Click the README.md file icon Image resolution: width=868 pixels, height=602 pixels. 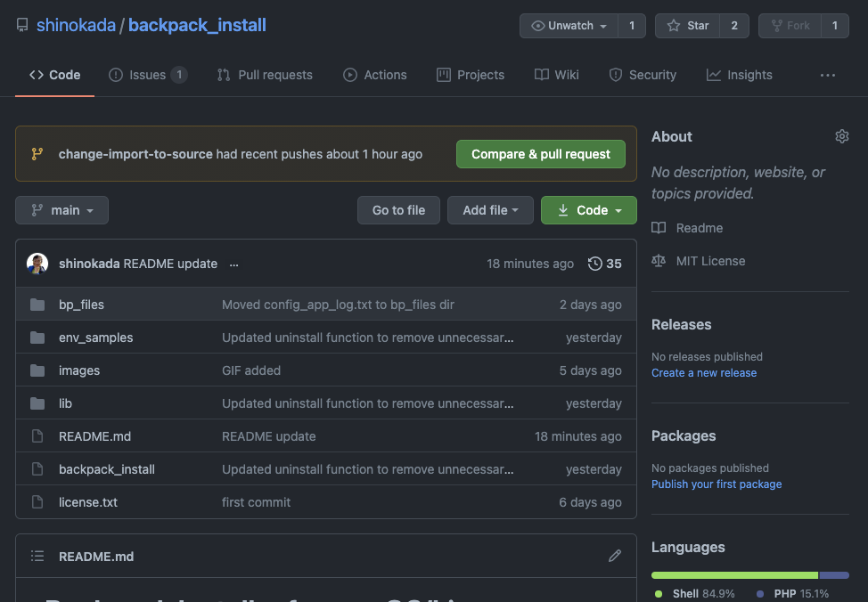point(37,436)
